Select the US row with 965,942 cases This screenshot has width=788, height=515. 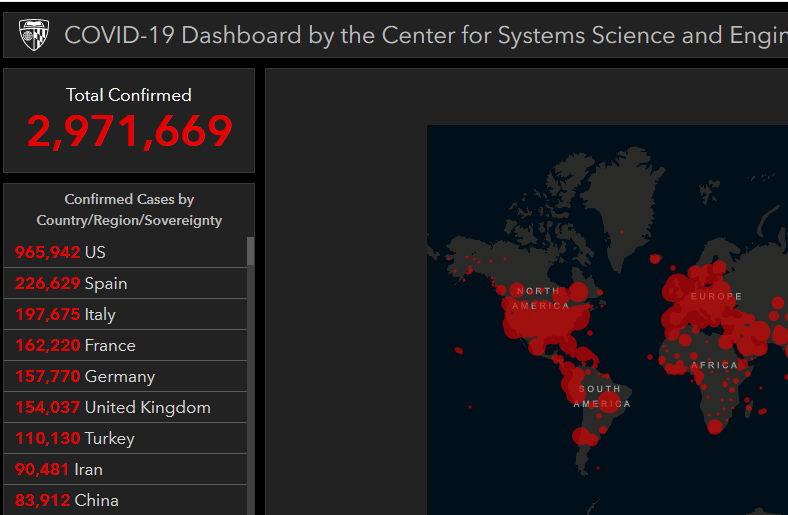point(125,252)
